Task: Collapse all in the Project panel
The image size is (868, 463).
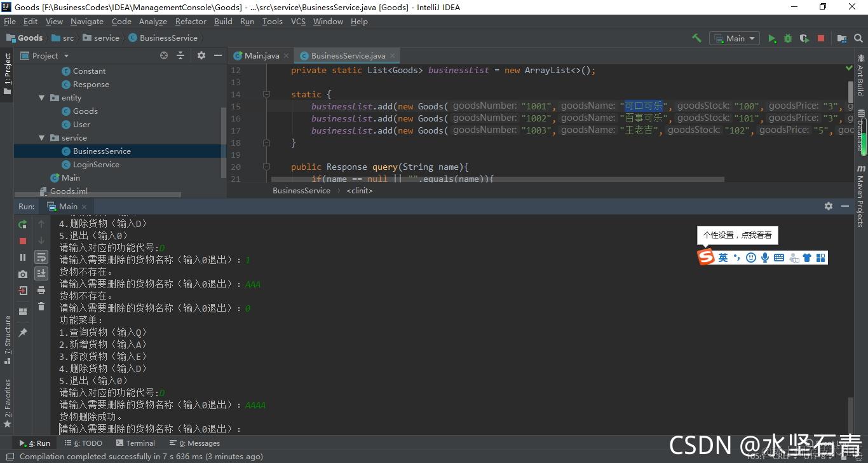Action: [180, 56]
